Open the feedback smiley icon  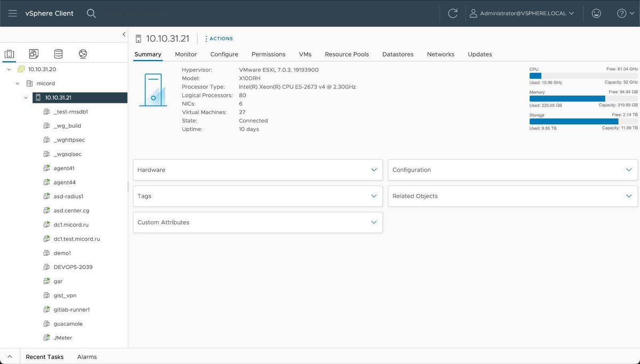[596, 13]
